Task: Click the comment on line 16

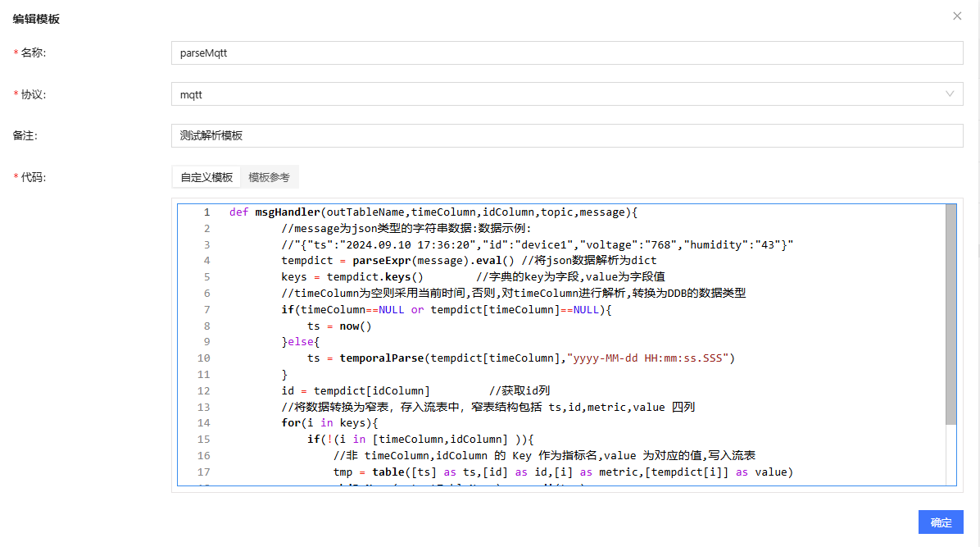Action: pyautogui.click(x=544, y=456)
